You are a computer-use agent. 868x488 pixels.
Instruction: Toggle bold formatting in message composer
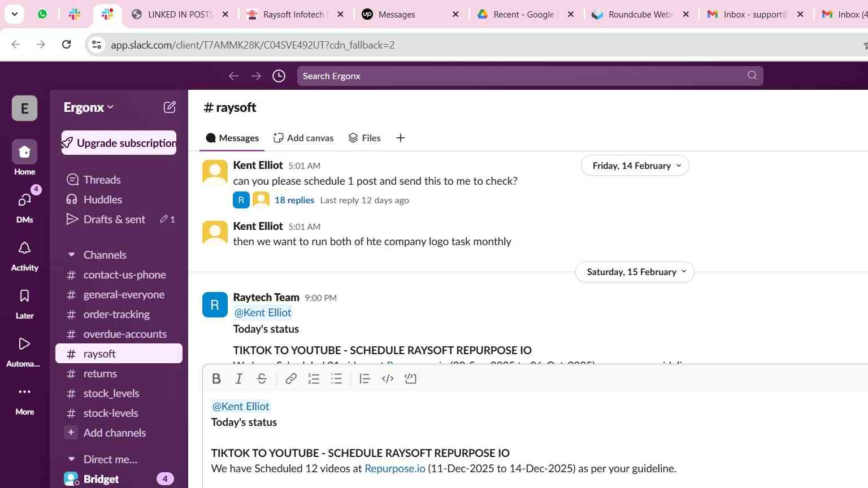pyautogui.click(x=216, y=379)
